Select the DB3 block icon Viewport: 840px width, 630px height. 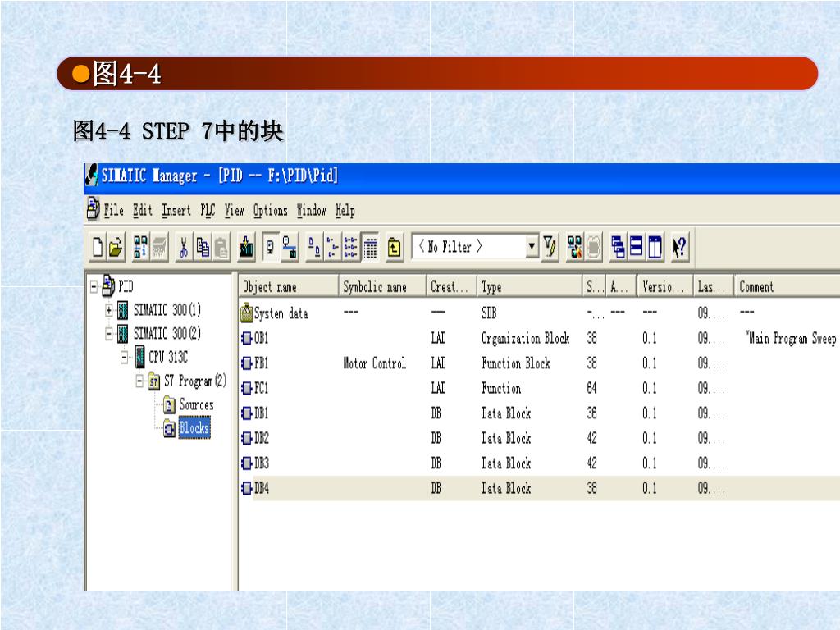coord(246,463)
